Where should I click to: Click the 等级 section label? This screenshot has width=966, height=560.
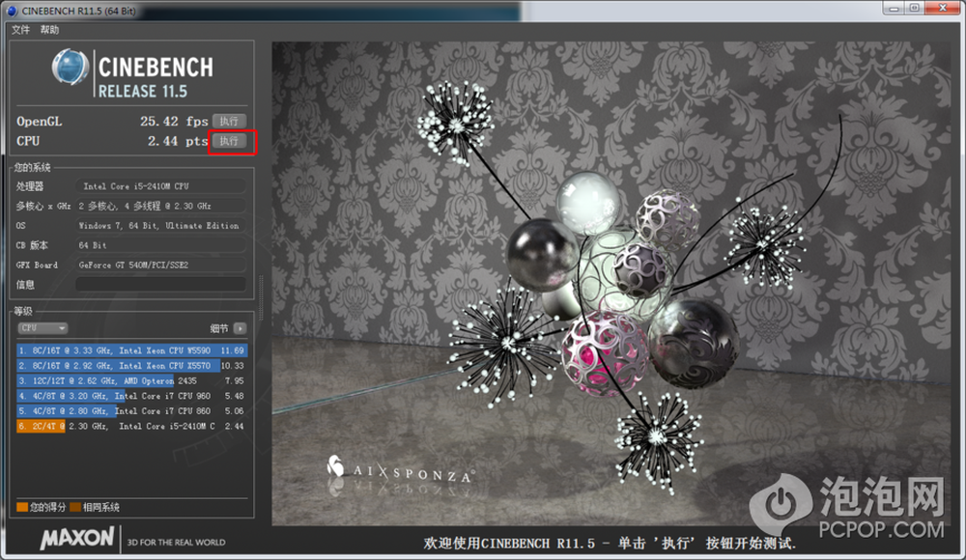click(23, 311)
